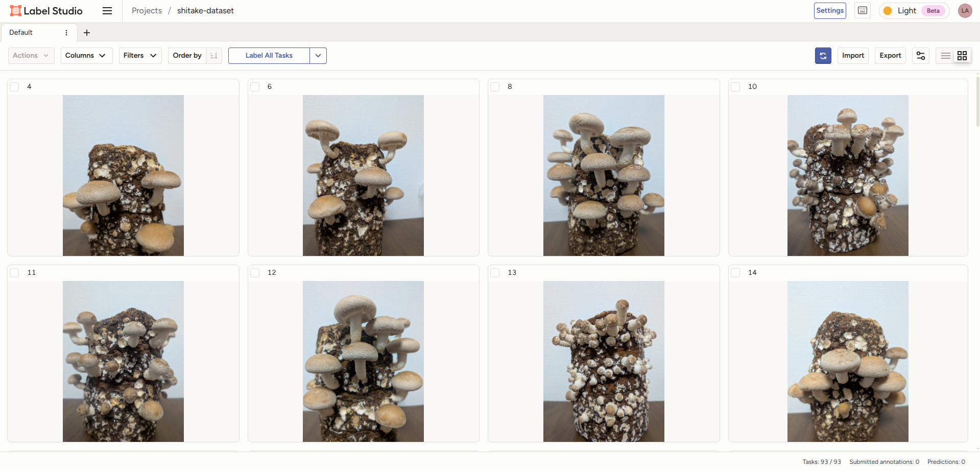Click the vertical scrollbar of task grid
The width and height of the screenshot is (980, 471).
point(977,102)
